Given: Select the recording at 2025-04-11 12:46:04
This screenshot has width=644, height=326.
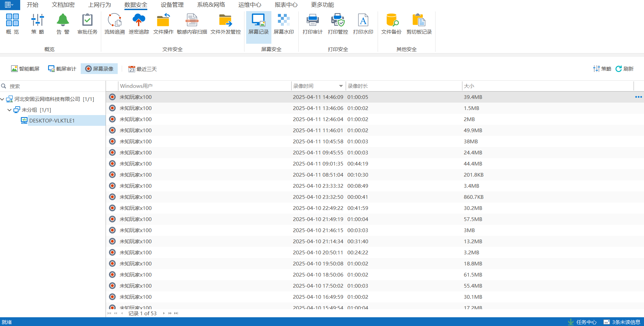Looking at the screenshot, I should pos(375,119).
